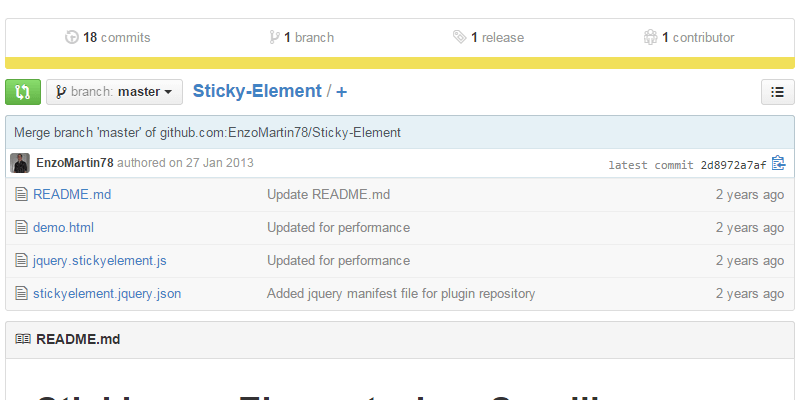Click the list view toggle icon

777,92
